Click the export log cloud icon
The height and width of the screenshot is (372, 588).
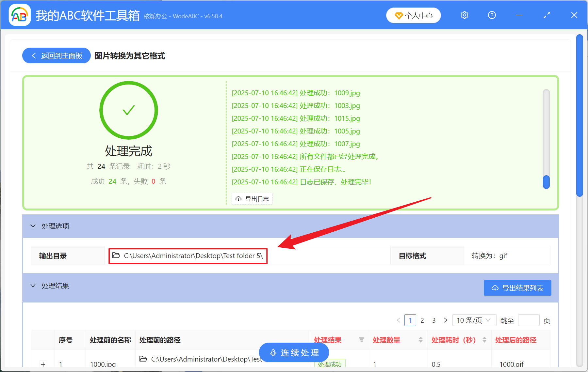tap(238, 199)
